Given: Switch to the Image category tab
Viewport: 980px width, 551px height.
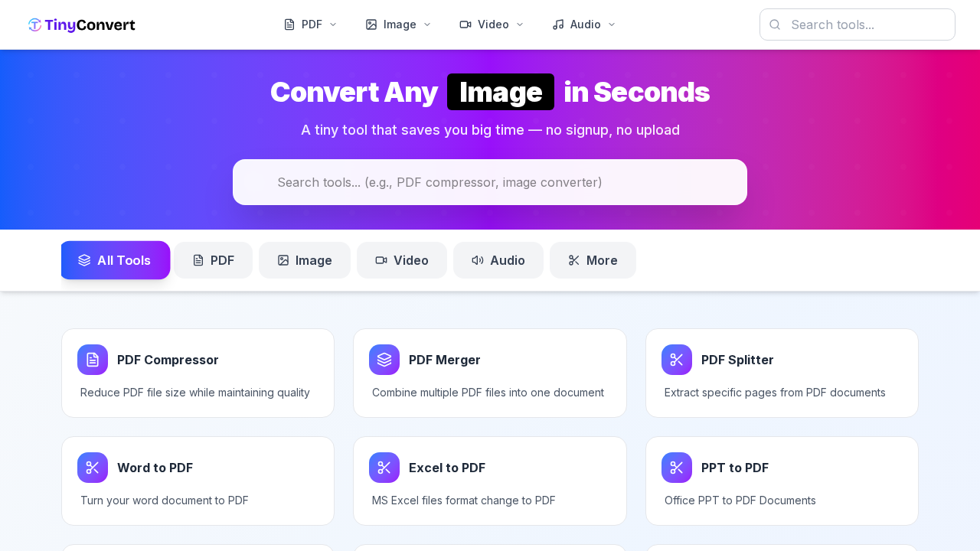Looking at the screenshot, I should click(304, 260).
